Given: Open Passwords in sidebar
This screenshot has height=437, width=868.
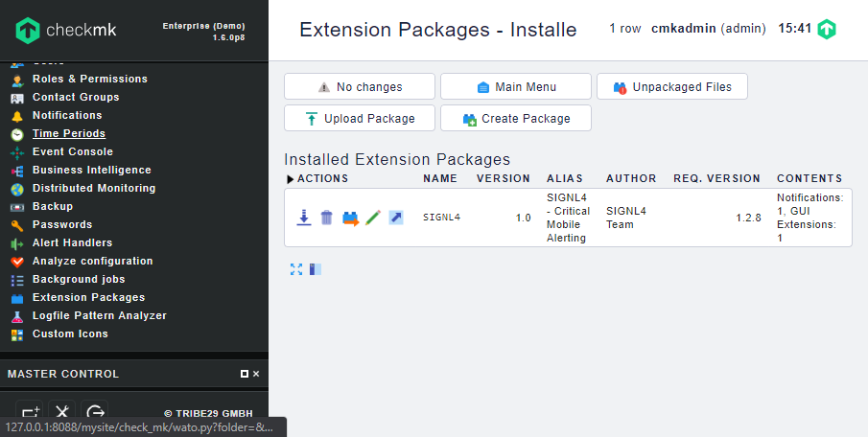Looking at the screenshot, I should 62,224.
